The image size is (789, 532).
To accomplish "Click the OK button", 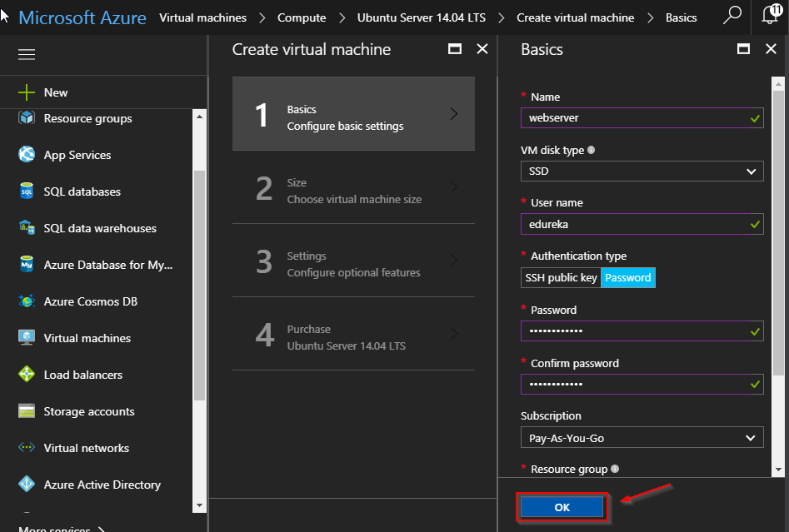I will [562, 507].
